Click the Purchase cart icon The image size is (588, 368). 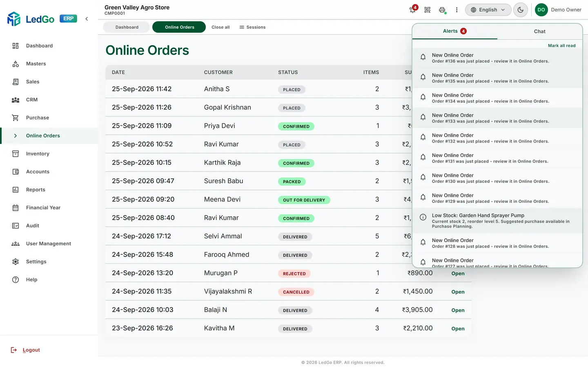[x=16, y=118]
